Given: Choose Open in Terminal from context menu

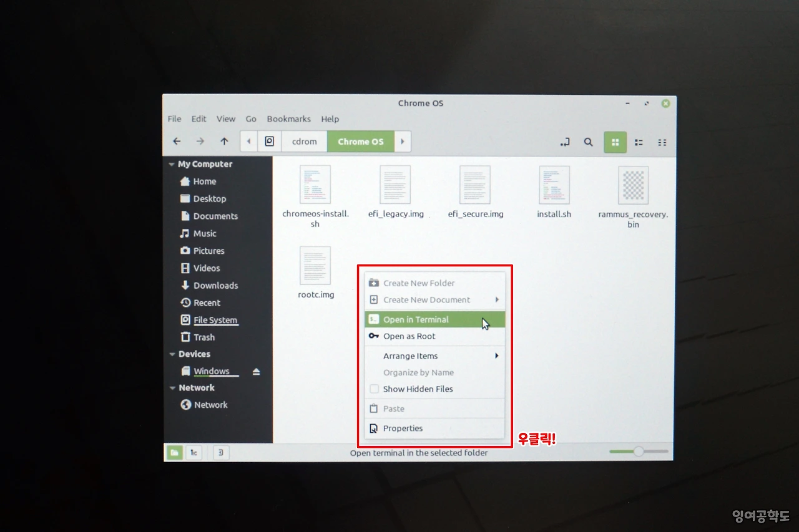Looking at the screenshot, I should click(434, 320).
